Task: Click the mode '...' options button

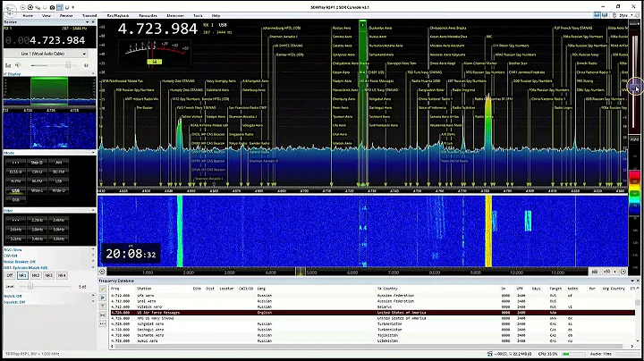Action: click(x=15, y=163)
